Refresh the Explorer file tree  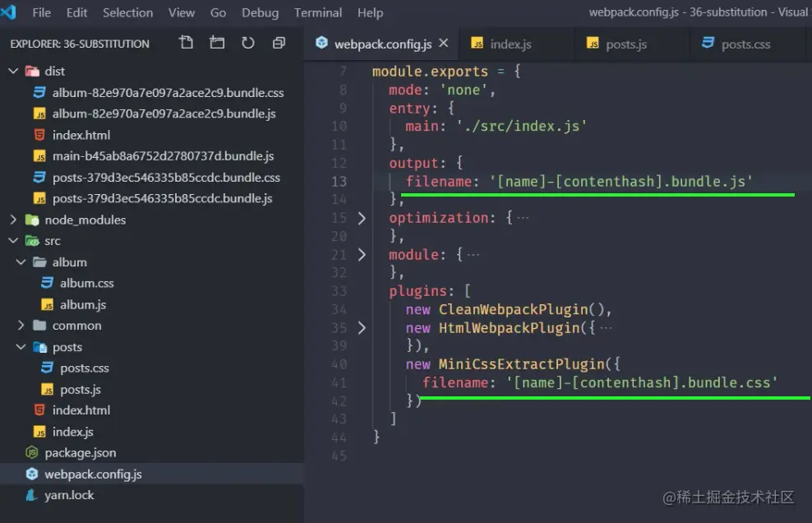[x=248, y=43]
